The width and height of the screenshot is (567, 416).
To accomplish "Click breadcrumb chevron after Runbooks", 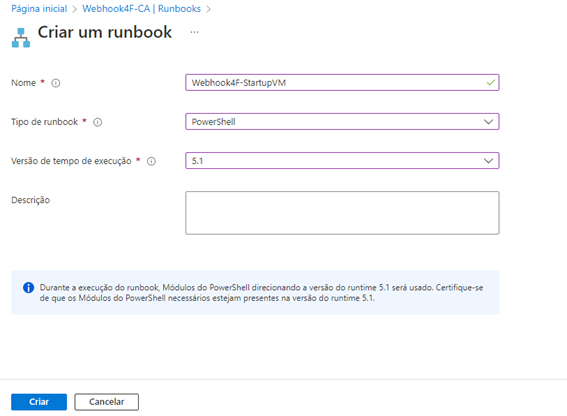I will point(208,9).
